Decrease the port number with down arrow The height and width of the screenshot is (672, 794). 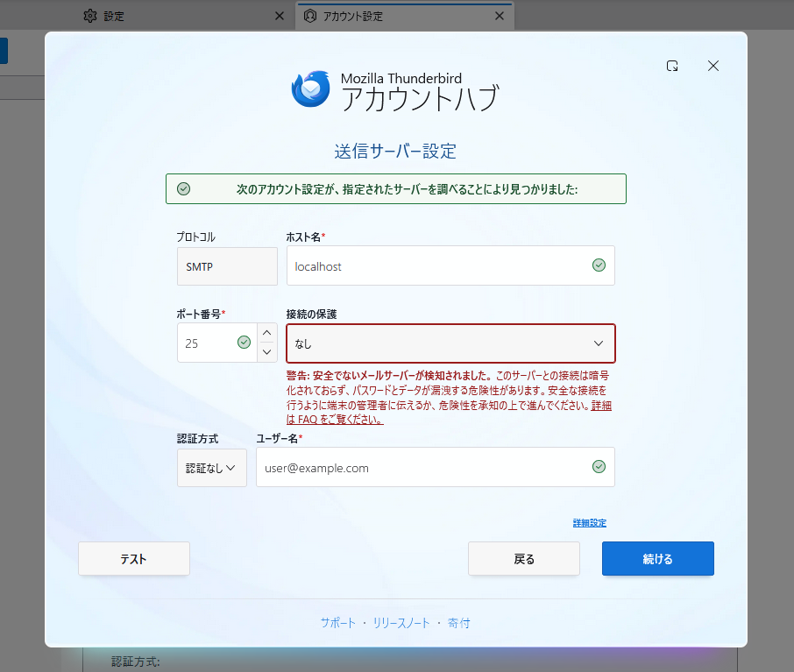267,352
